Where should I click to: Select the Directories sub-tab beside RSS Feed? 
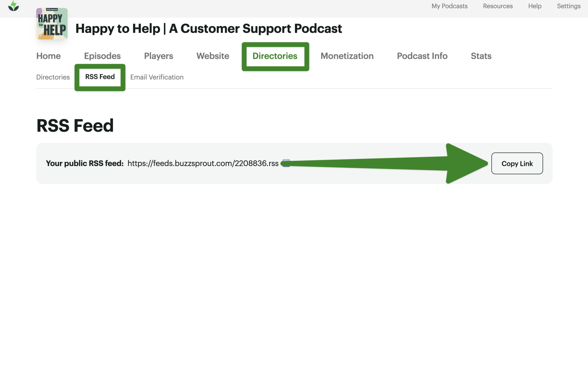pos(53,77)
